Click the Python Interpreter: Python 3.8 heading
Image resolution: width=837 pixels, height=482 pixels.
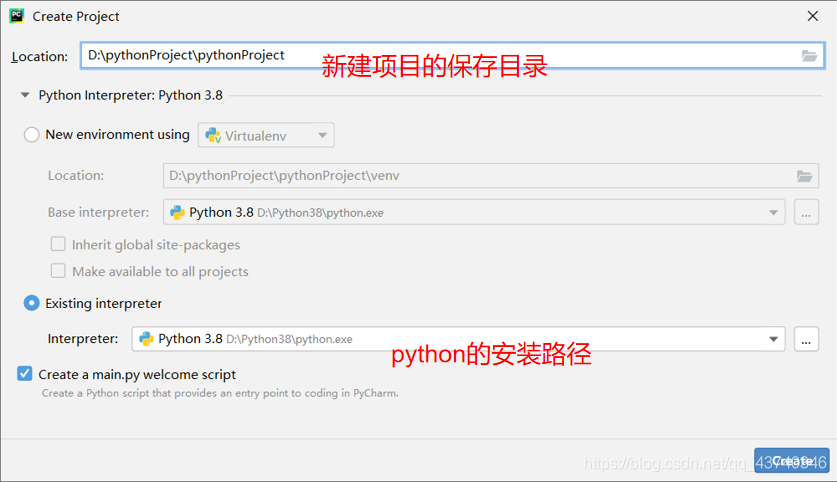tap(130, 95)
